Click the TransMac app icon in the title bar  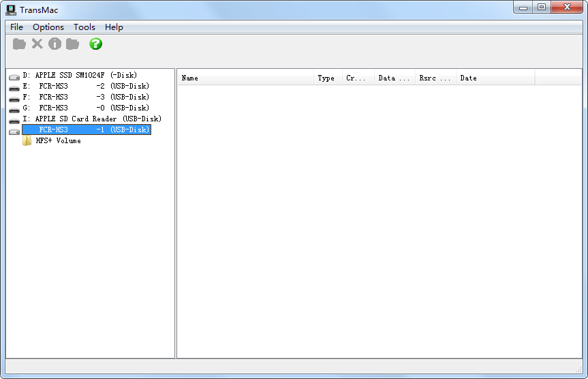(x=11, y=10)
